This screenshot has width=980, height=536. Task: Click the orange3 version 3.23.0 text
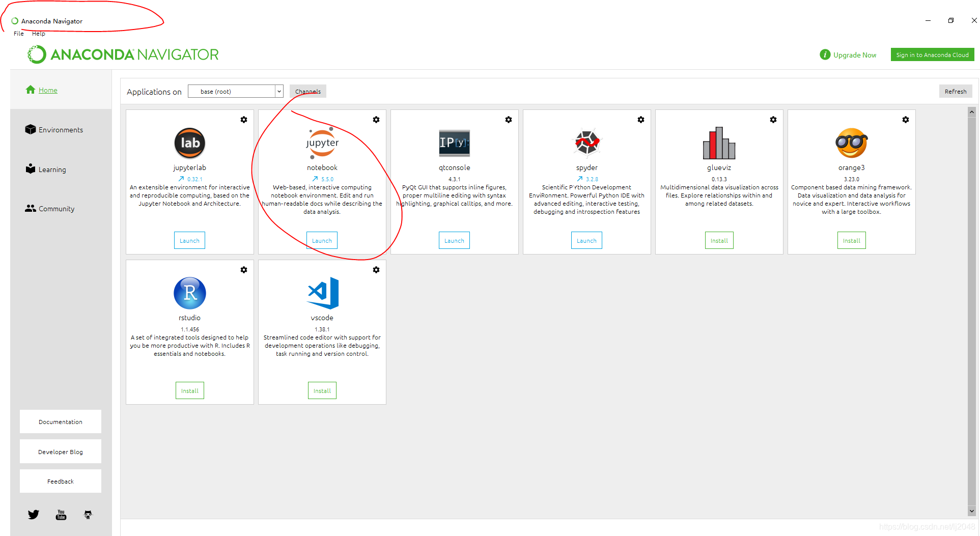point(852,179)
